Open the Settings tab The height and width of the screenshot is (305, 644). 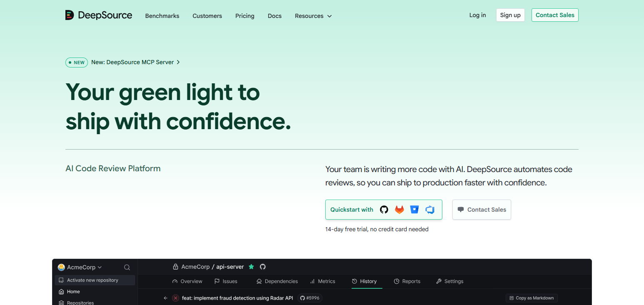tap(449, 281)
